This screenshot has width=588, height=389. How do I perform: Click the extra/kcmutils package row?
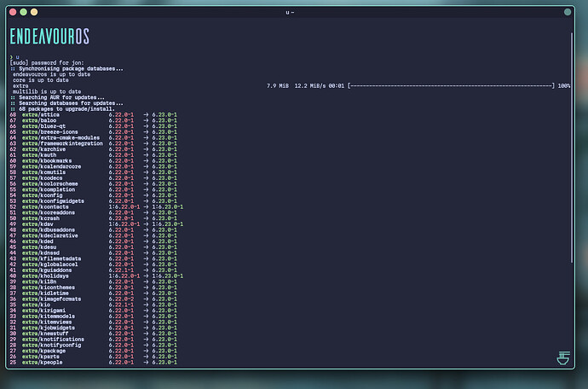(94, 172)
